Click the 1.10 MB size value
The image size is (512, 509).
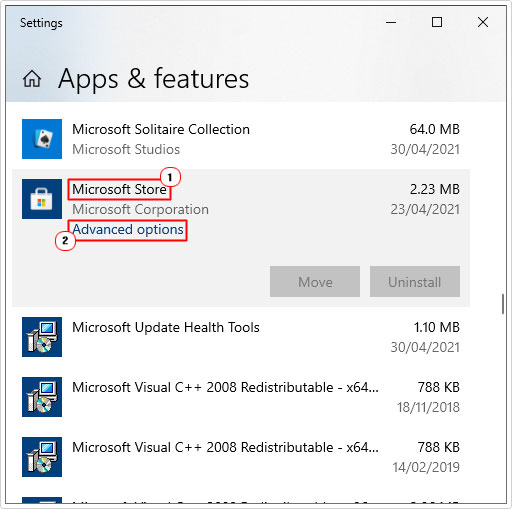[437, 327]
